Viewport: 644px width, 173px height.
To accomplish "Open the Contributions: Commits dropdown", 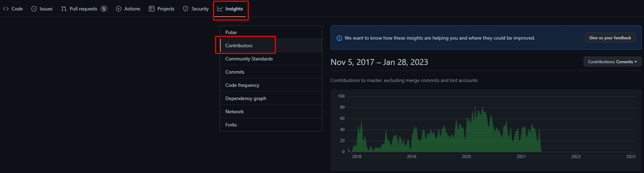I will (x=612, y=62).
